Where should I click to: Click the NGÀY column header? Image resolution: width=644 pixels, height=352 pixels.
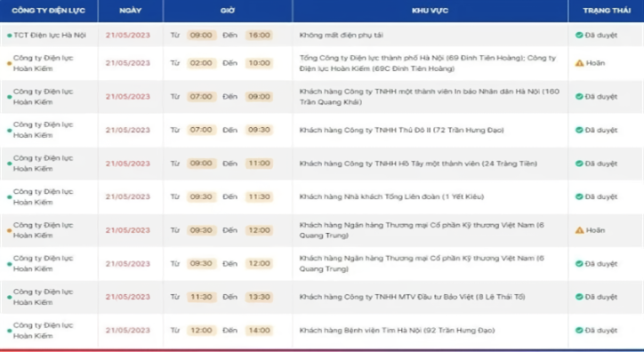click(131, 11)
